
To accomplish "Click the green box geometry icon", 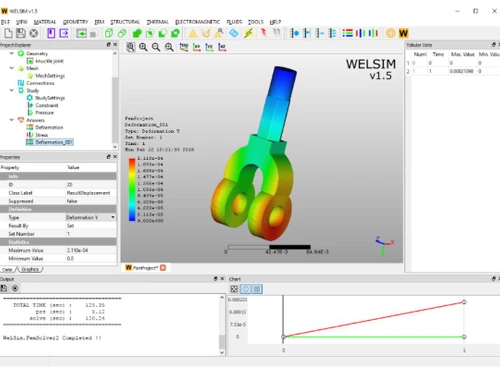I will pos(109,33).
